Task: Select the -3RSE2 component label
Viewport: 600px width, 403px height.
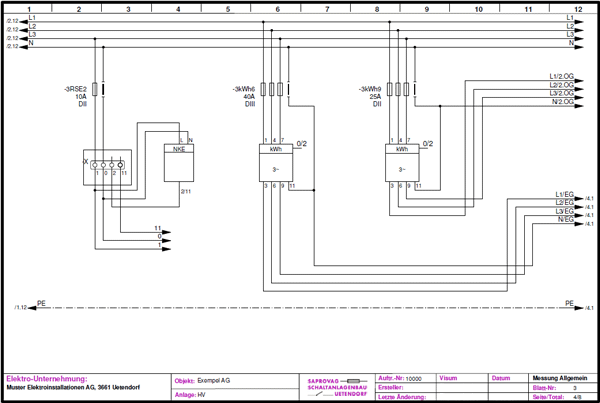Action: 75,90
